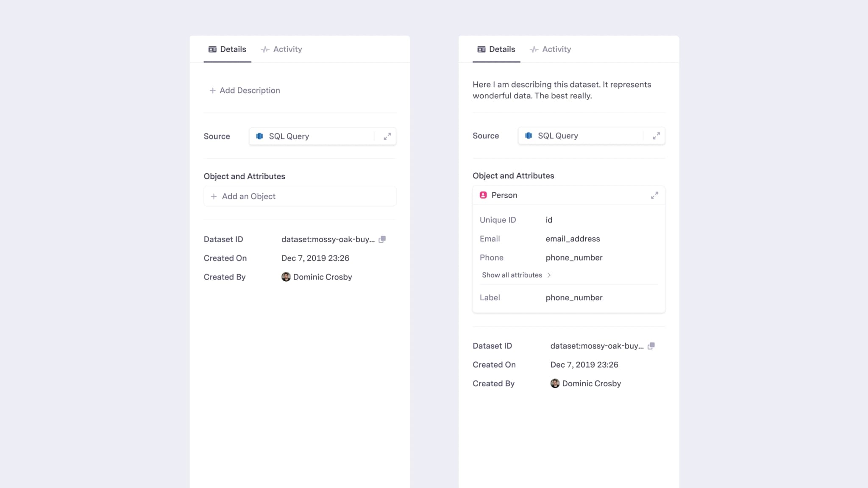Click the email_address attribute value

pos(573,239)
